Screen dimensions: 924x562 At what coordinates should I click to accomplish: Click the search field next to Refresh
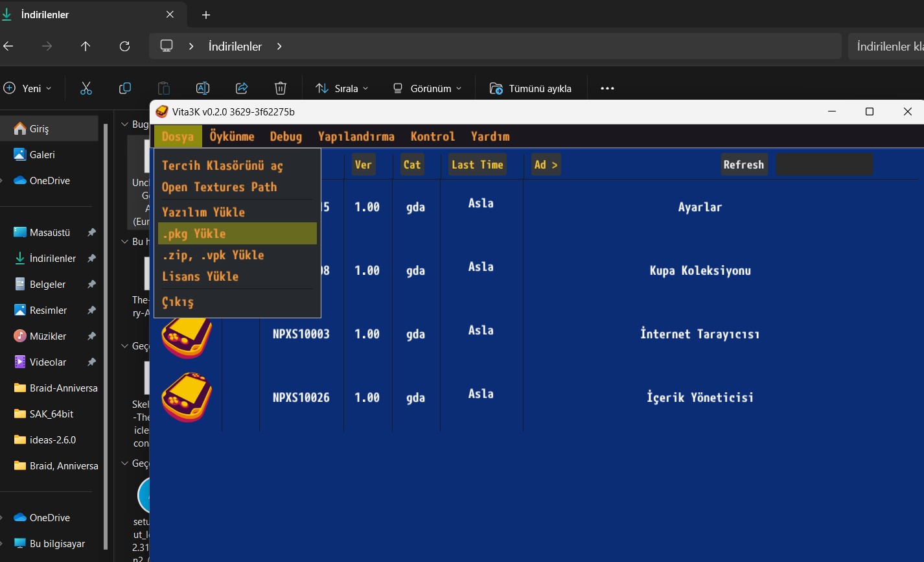[x=824, y=165]
